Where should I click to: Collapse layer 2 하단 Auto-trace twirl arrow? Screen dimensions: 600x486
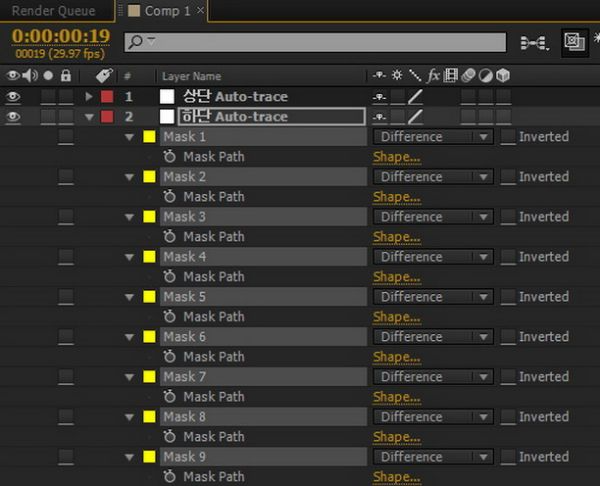point(89,117)
